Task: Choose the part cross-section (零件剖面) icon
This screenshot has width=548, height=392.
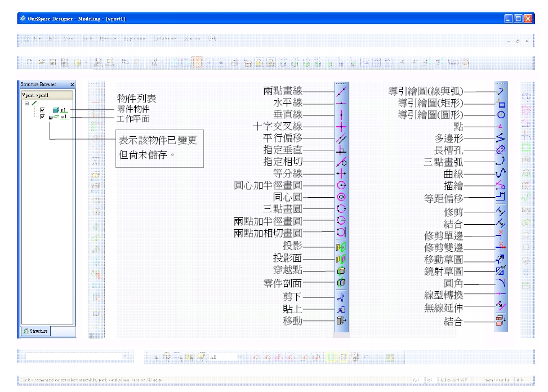Action: (x=341, y=283)
